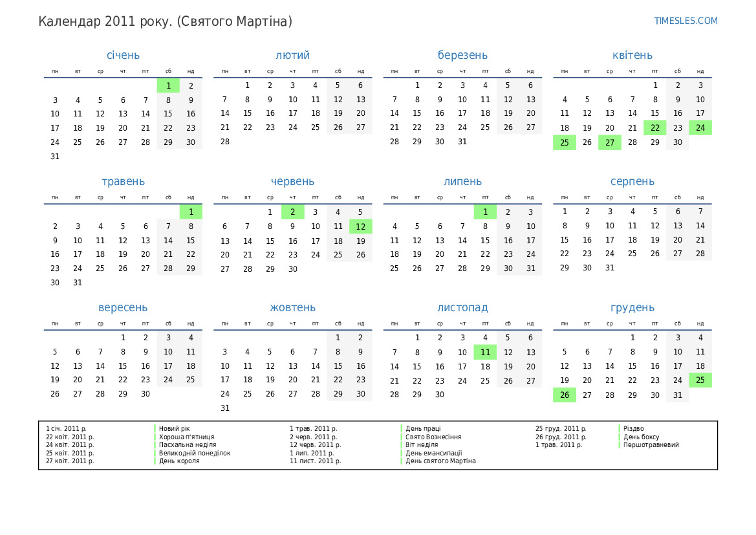Click the 'Календар 2011 року' page title

[x=165, y=21]
